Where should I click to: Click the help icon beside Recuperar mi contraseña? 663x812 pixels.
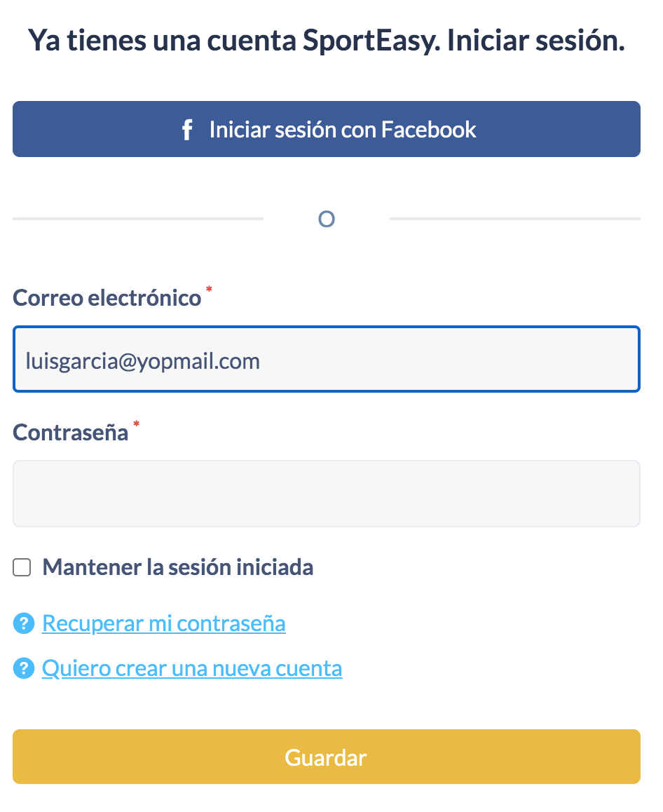tap(24, 623)
